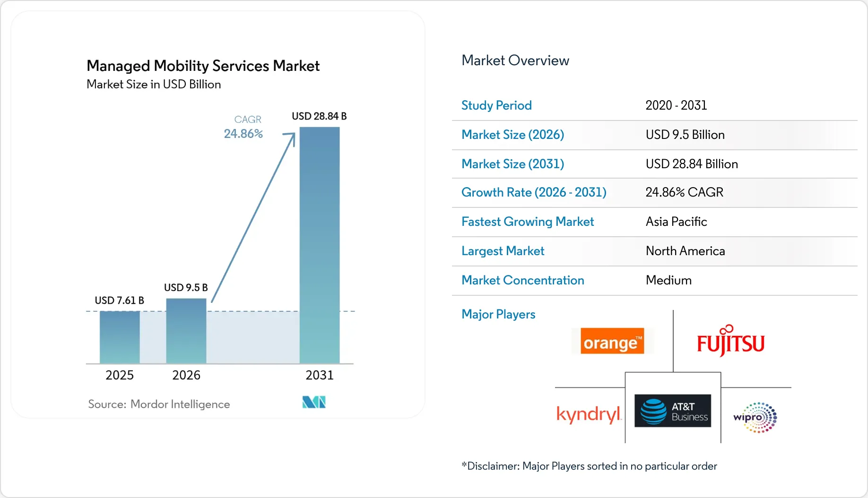
Task: Click the '24.86% CAGR' value
Action: point(684,192)
